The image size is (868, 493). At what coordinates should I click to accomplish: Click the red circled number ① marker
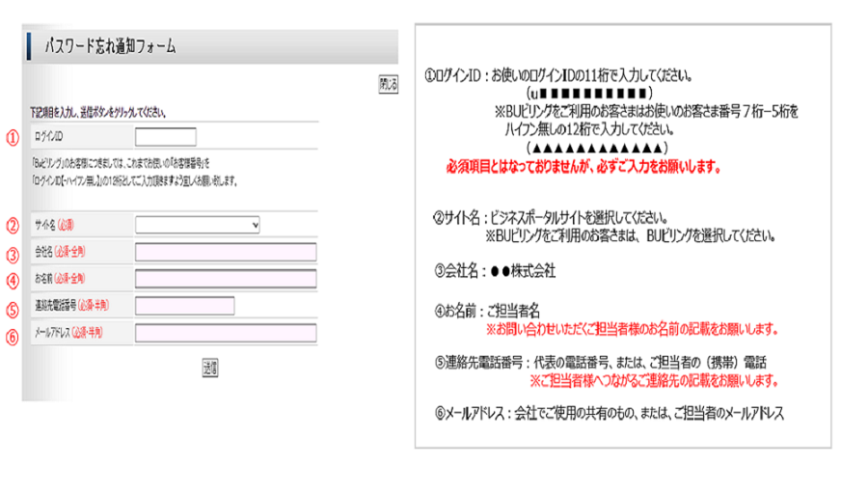pos(13,137)
